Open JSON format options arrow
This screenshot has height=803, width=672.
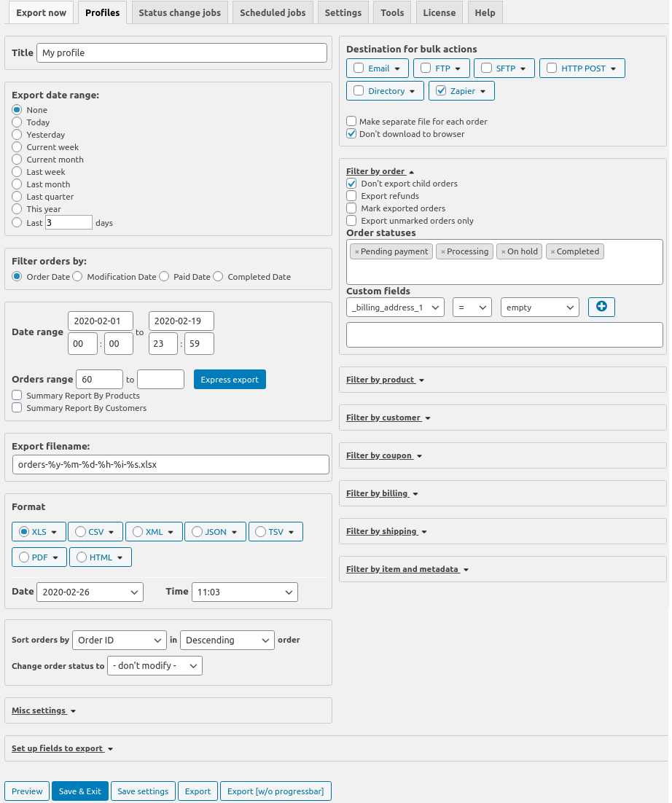[x=234, y=532]
